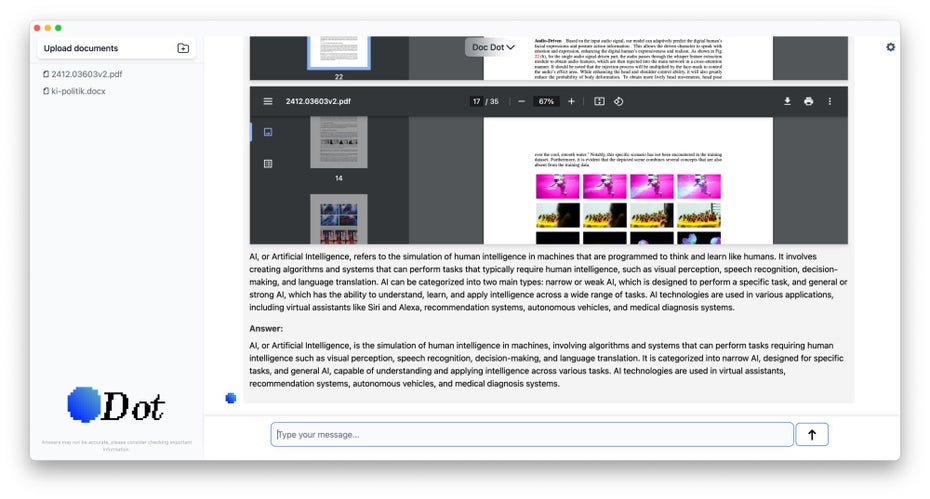Download the PDF using the download icon

pos(787,101)
